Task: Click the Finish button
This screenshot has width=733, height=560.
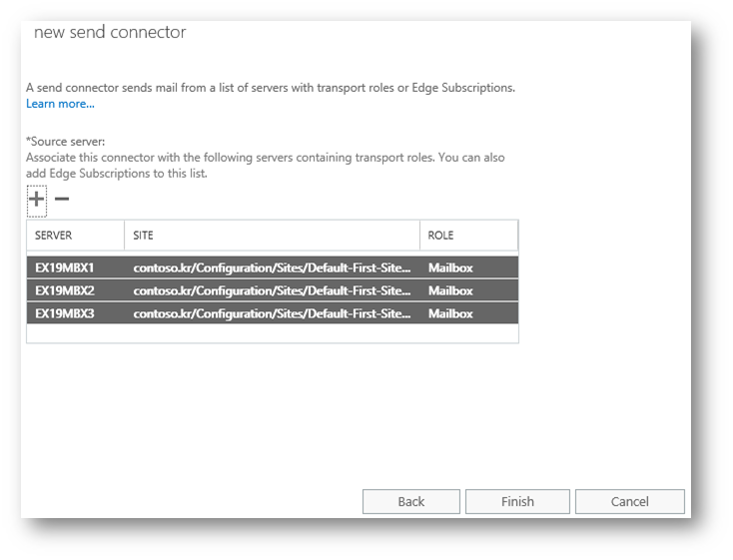Action: coord(517,501)
